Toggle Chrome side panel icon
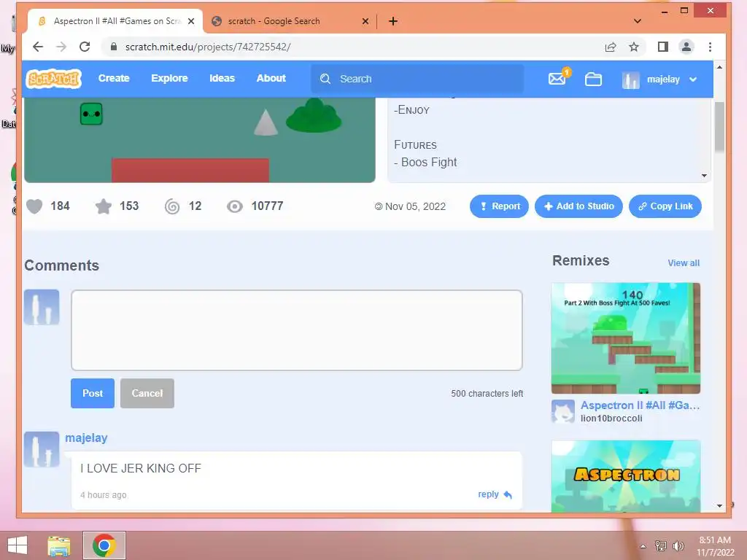Viewport: 747px width, 560px height. [x=662, y=47]
